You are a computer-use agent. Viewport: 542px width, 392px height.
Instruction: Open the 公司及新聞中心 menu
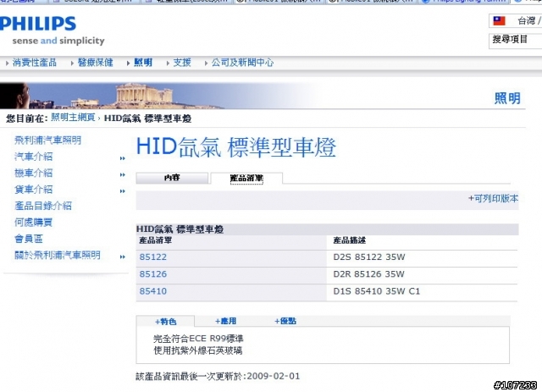tap(242, 63)
